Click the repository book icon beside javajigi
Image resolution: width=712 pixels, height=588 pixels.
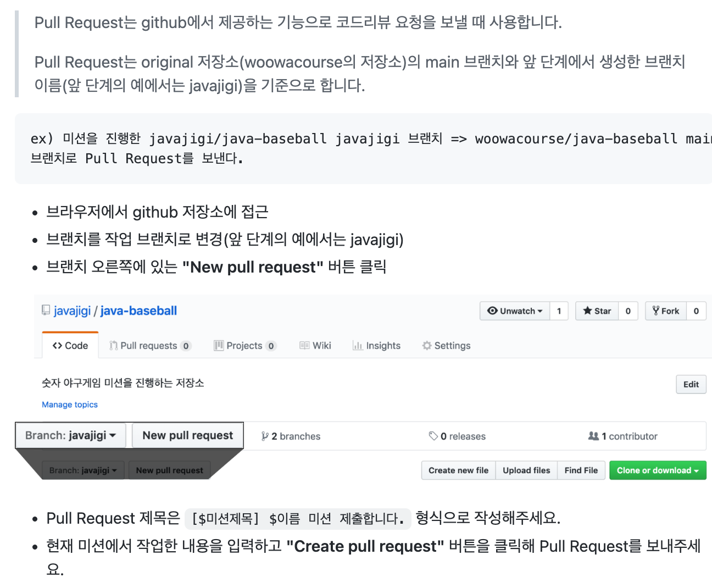[46, 310]
